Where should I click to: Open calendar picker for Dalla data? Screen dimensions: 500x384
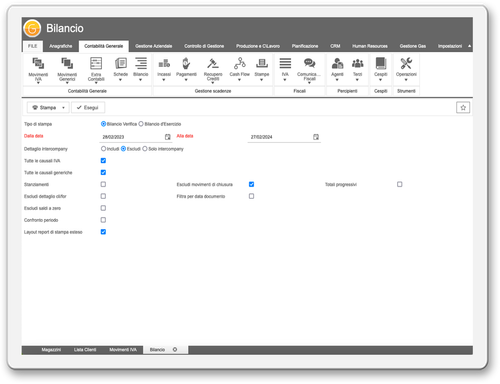(168, 137)
